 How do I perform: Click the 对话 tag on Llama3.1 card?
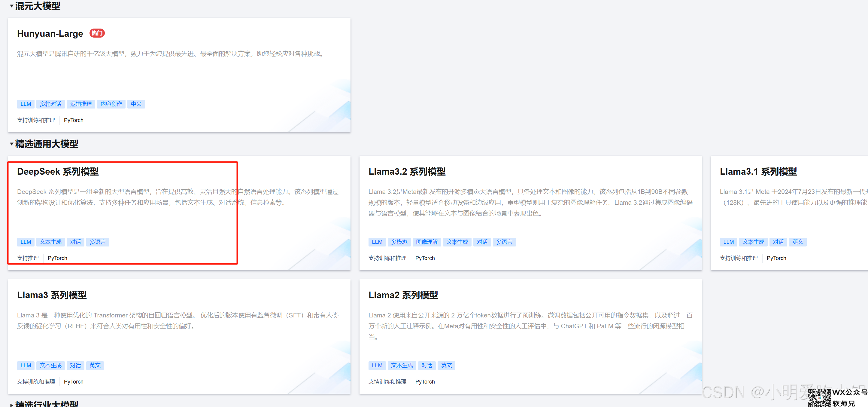tap(778, 242)
